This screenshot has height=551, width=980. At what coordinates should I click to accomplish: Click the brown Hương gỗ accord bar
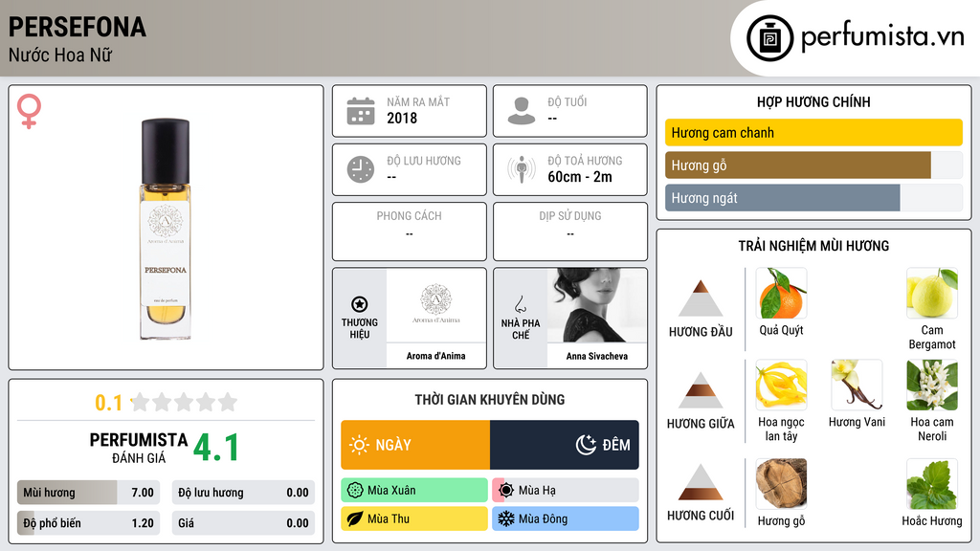[813, 165]
